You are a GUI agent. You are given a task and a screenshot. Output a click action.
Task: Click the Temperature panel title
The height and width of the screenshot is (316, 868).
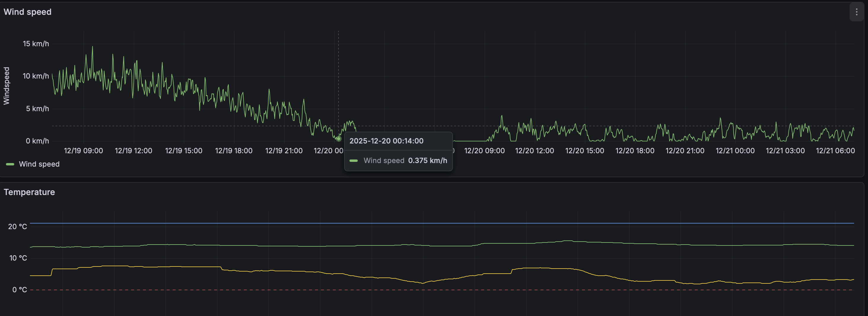tap(29, 192)
